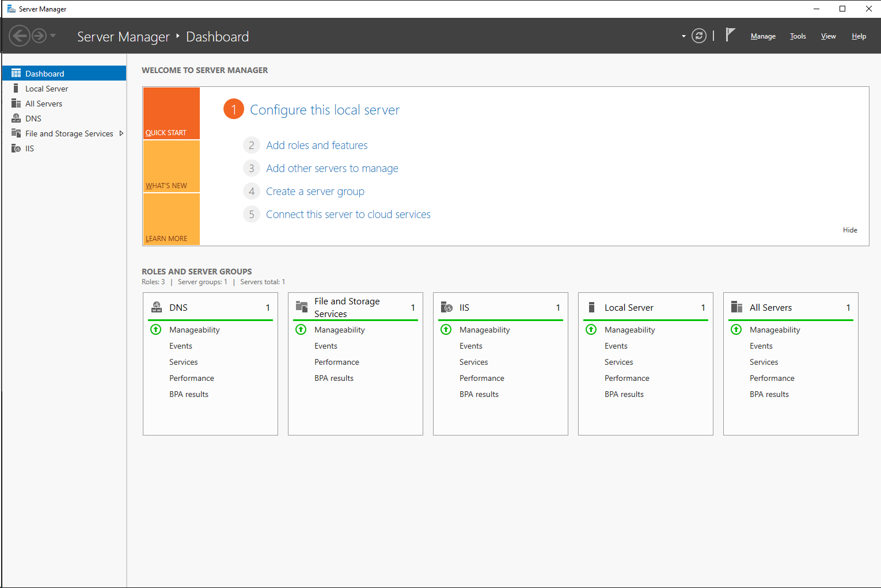Select Local Server in the left navigation
The height and width of the screenshot is (588, 881).
pyautogui.click(x=64, y=89)
